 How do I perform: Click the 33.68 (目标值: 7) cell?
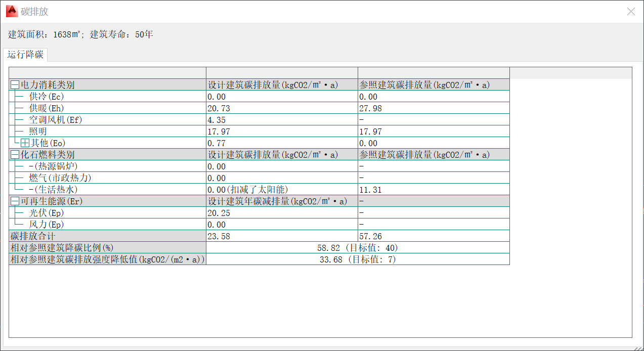click(358, 259)
